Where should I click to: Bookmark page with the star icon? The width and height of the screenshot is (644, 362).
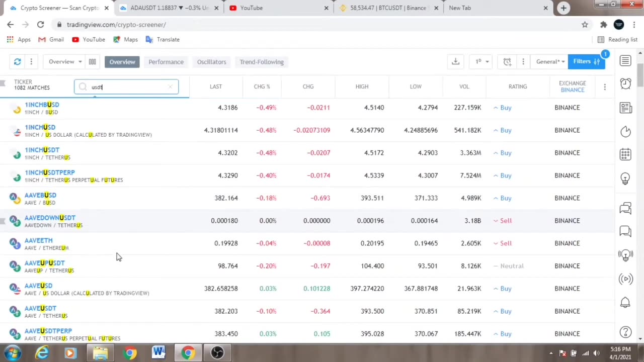click(x=585, y=25)
